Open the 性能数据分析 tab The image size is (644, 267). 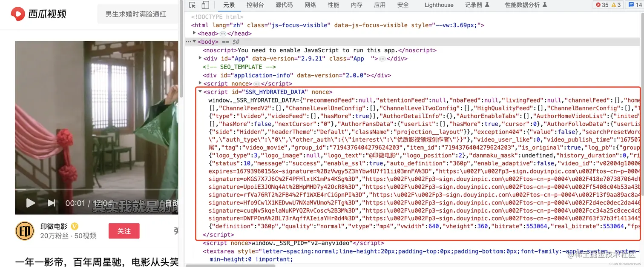click(x=526, y=5)
